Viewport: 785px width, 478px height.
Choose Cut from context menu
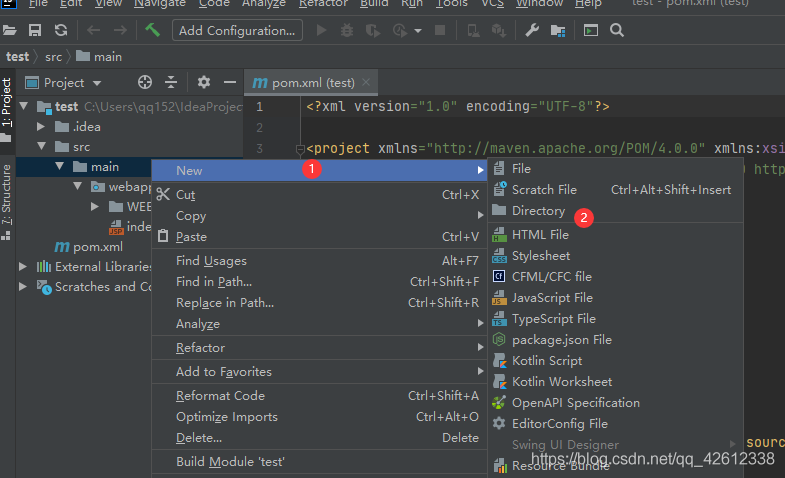(x=319, y=195)
